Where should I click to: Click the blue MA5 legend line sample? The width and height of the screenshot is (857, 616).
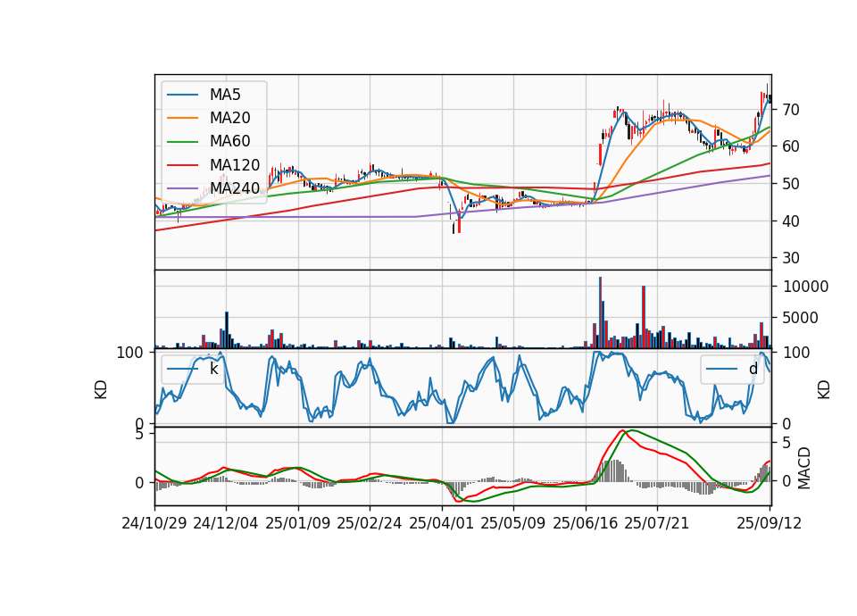182,96
